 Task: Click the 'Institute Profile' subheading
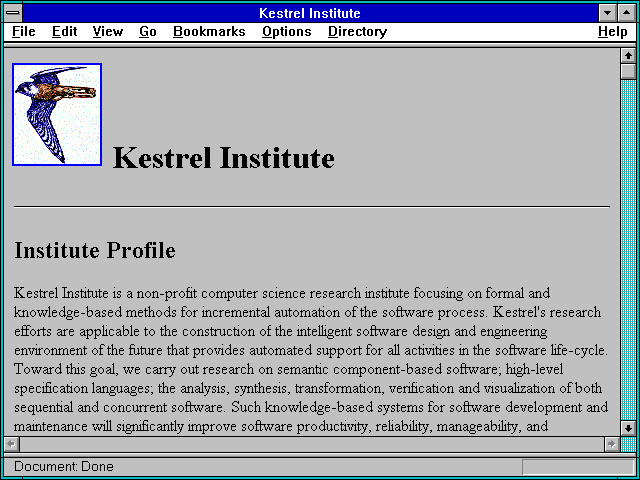click(95, 250)
